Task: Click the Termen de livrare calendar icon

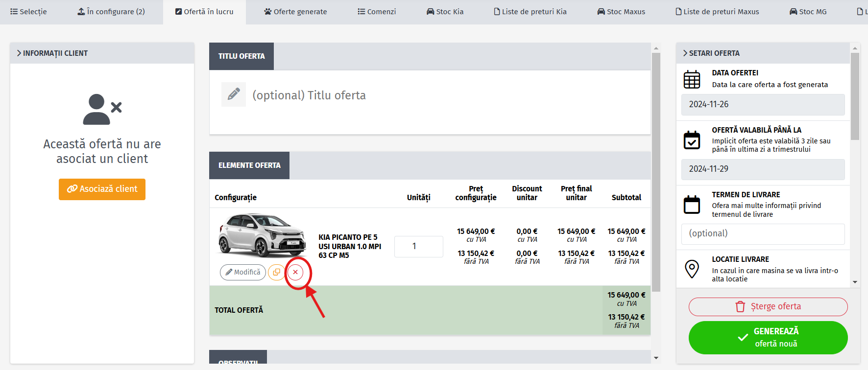Action: click(x=692, y=205)
